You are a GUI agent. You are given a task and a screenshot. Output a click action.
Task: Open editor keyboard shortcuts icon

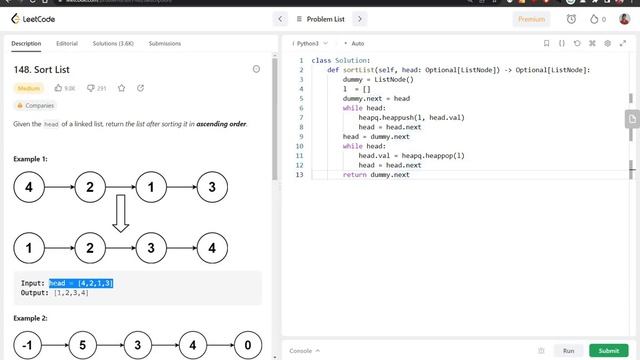592,43
